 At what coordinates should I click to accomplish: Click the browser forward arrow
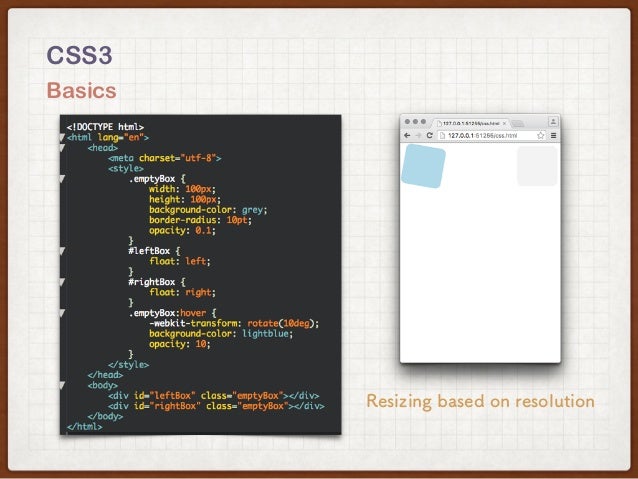tap(418, 136)
